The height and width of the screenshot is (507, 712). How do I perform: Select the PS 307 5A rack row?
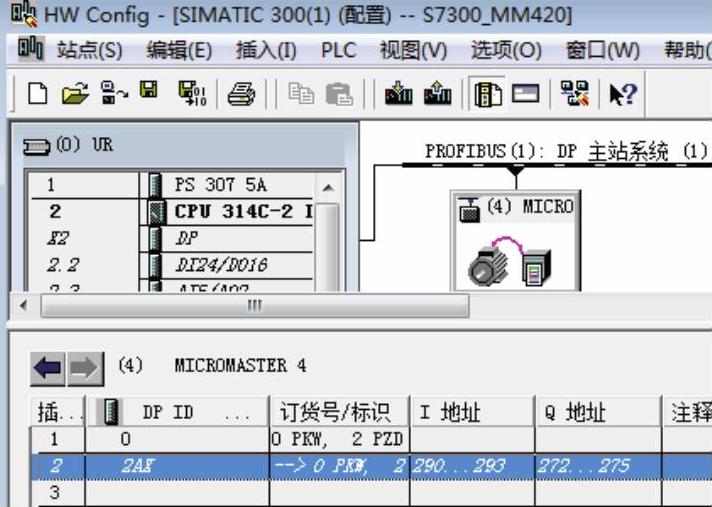point(172,185)
